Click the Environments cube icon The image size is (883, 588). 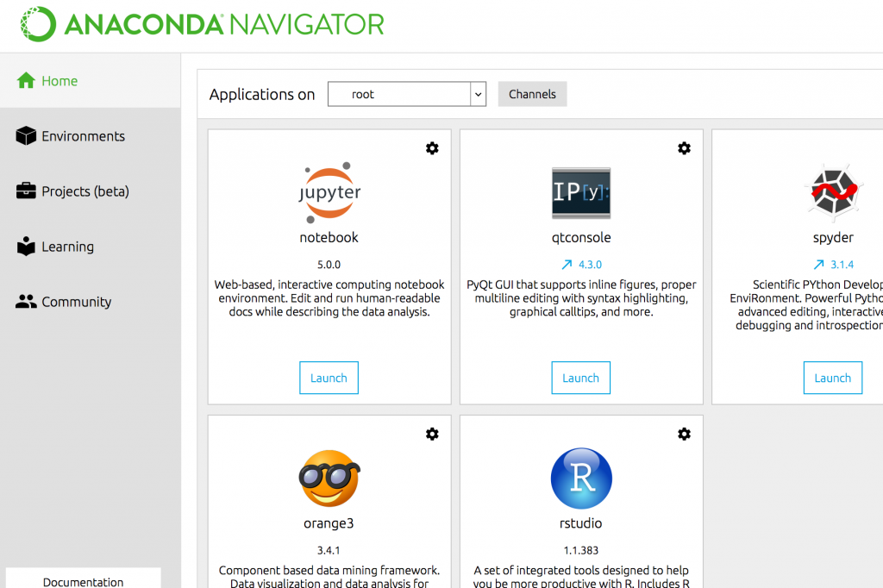point(26,135)
